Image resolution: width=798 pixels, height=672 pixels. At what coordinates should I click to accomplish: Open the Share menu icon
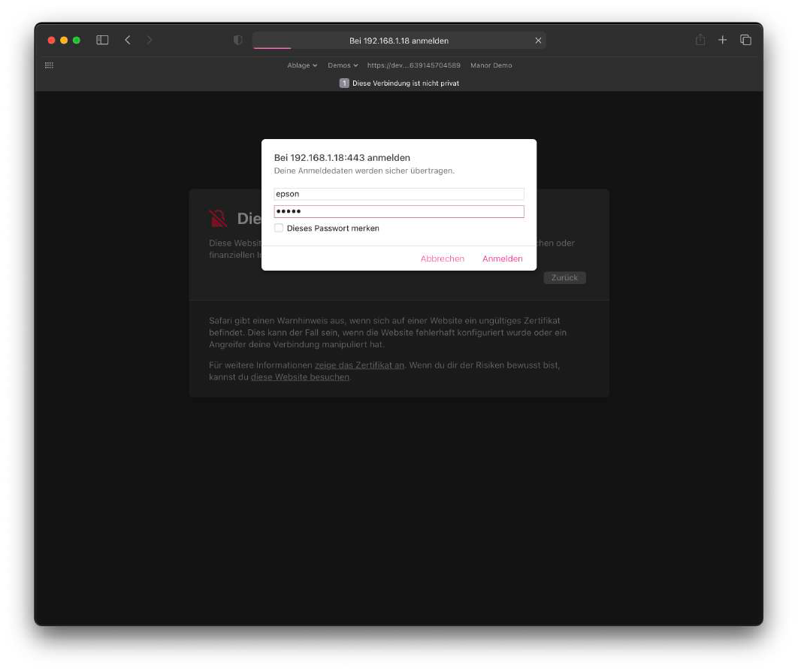(x=700, y=40)
